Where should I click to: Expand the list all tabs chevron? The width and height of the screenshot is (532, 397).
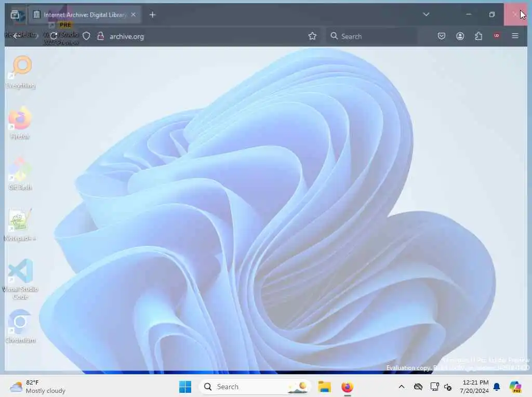(426, 14)
